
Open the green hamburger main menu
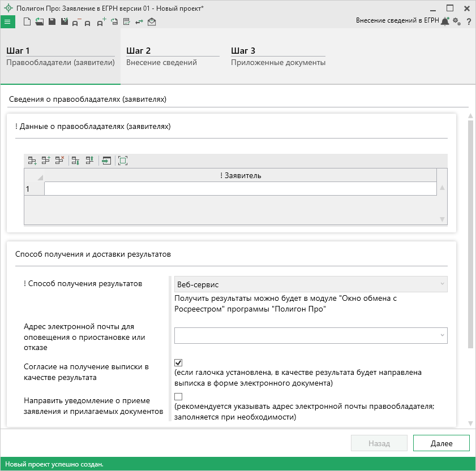[8, 22]
